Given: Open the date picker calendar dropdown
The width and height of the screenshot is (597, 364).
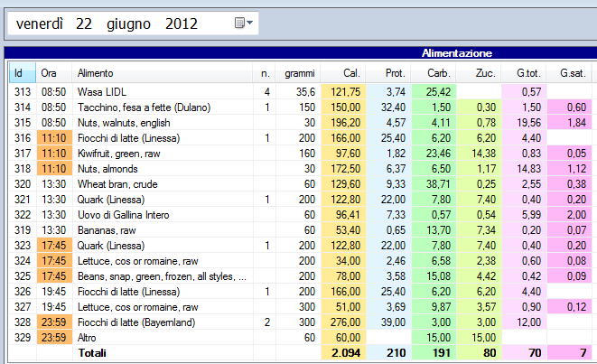Looking at the screenshot, I should tap(244, 23).
